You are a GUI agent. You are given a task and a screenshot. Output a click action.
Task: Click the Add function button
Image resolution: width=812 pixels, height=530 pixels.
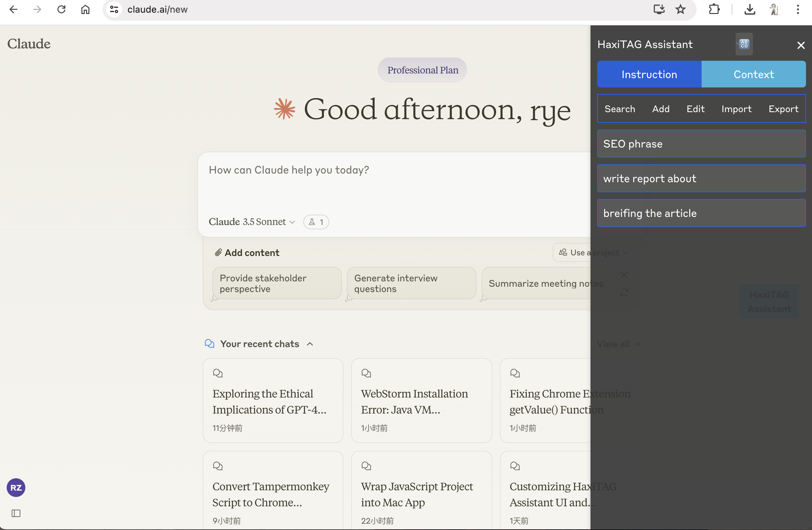(661, 108)
